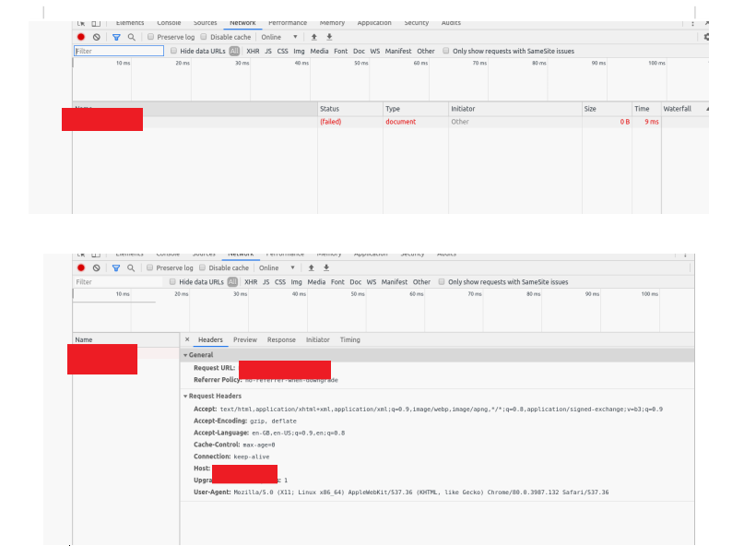Click the import HAR upload arrow in lower DevTools
This screenshot has height=546, width=756.
click(x=311, y=267)
